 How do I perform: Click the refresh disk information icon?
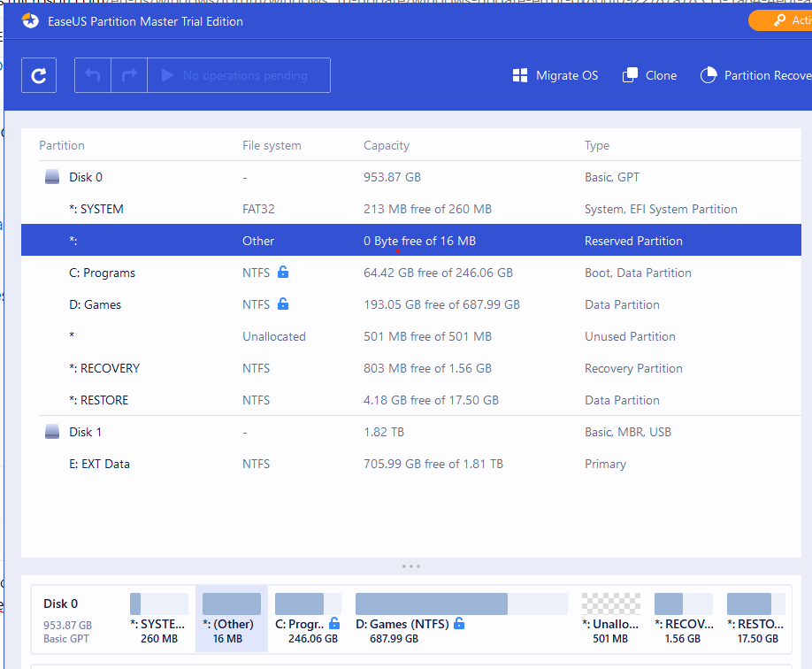point(39,75)
